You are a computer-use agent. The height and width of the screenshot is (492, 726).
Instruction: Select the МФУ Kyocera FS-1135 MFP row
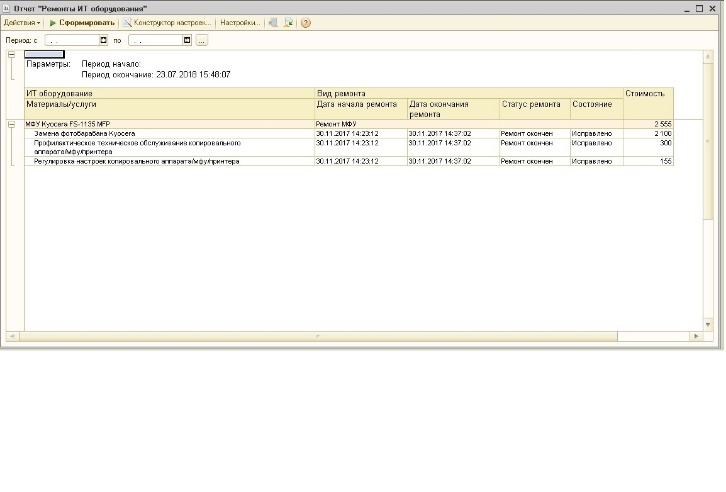349,124
